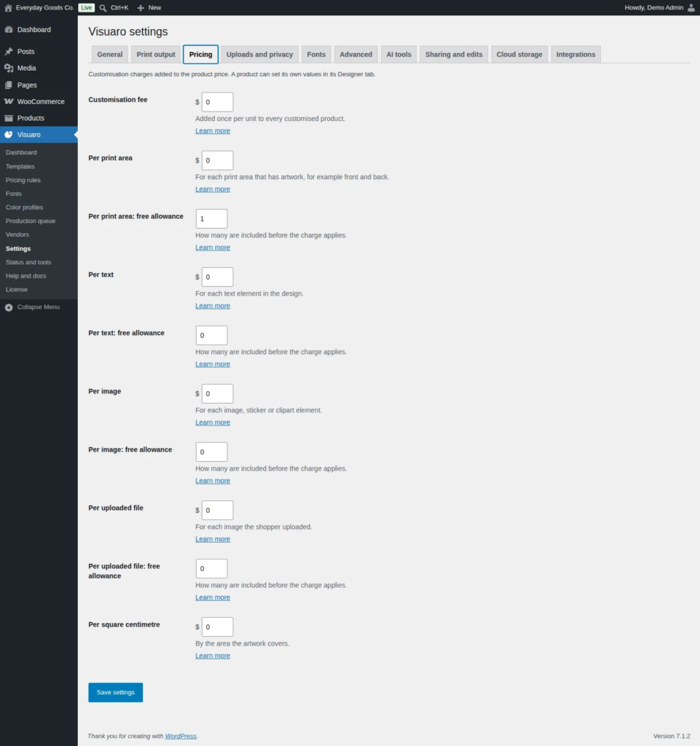Open Vendors submenu item
Image resolution: width=700 pixels, height=746 pixels.
point(17,235)
